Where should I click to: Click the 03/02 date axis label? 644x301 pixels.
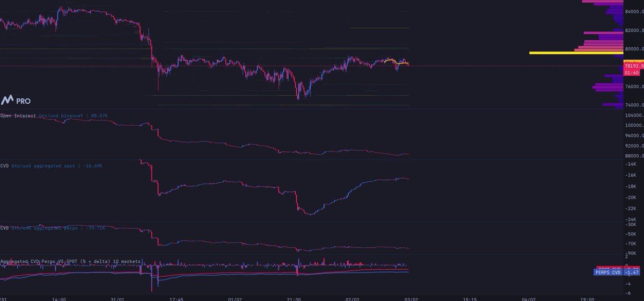point(411,298)
